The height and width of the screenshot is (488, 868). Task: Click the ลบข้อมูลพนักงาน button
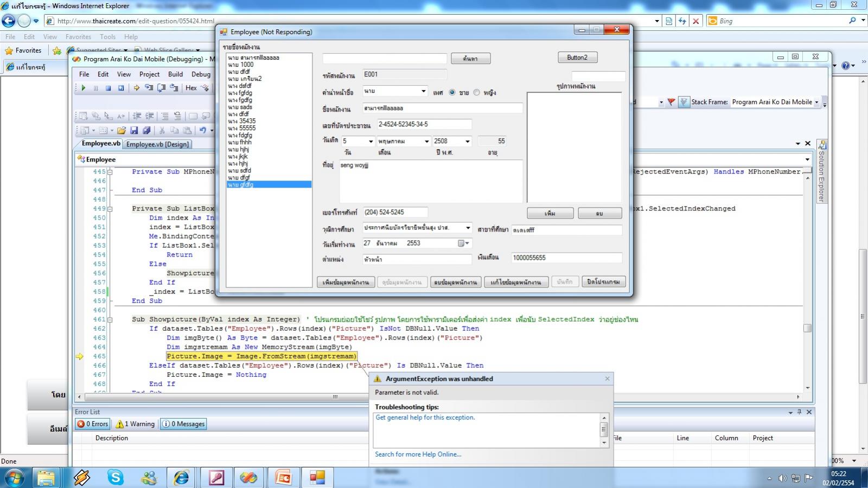coord(455,282)
